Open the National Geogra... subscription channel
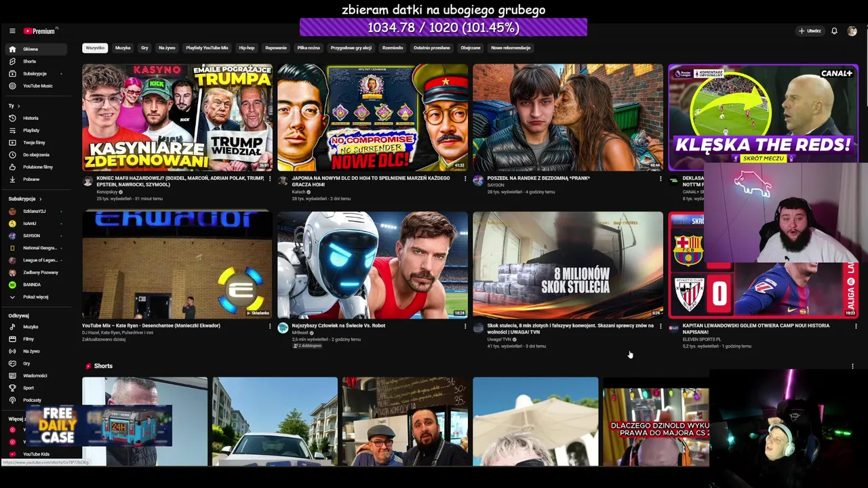 (36, 248)
